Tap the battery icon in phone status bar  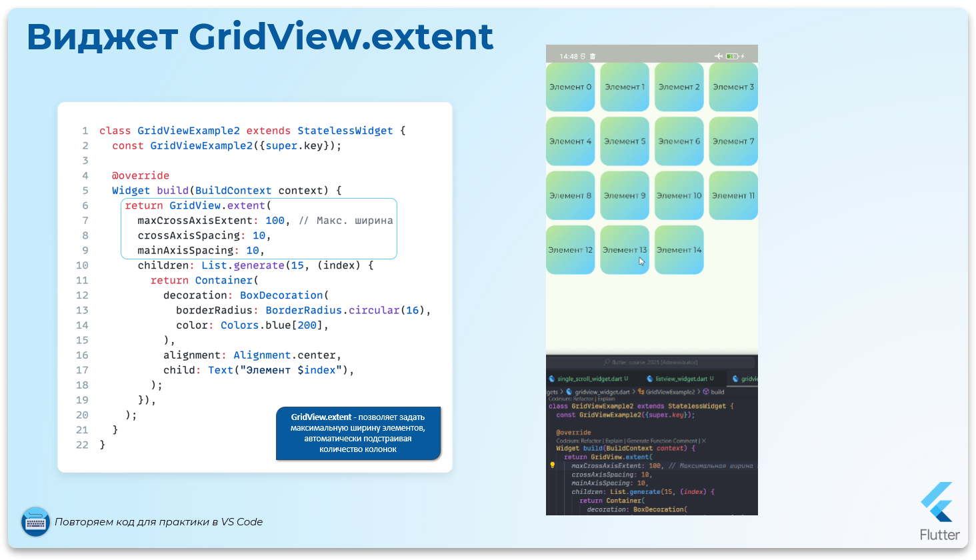tap(732, 57)
